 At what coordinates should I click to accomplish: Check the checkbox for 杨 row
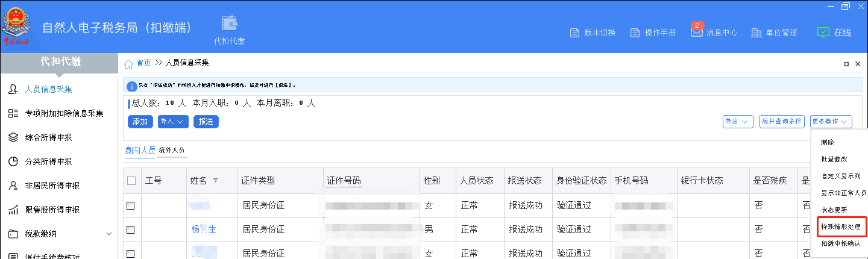(x=131, y=229)
